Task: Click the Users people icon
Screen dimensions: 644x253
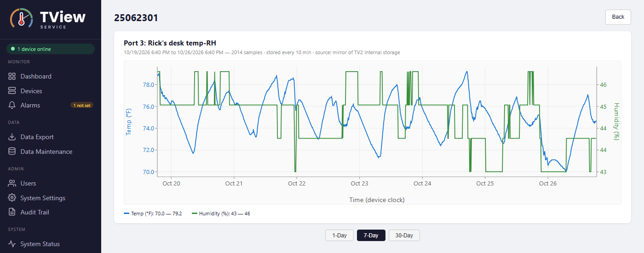Action: point(12,183)
